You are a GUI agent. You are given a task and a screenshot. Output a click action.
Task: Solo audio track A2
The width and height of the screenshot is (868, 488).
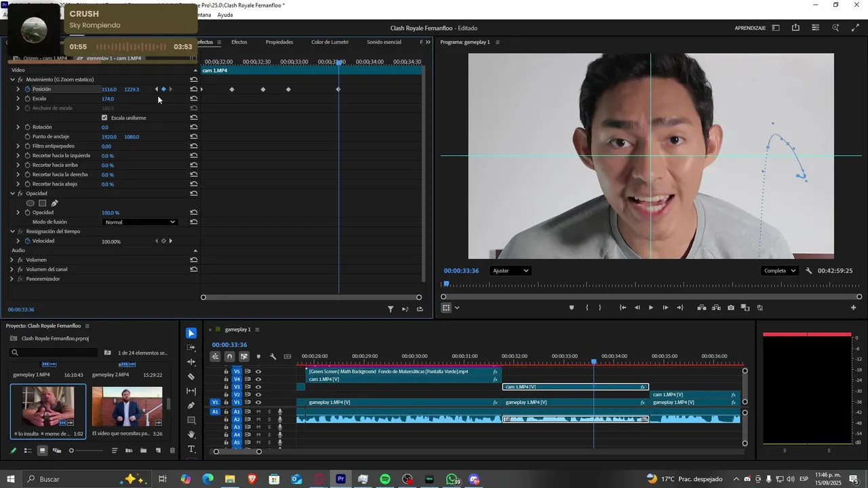[x=269, y=420]
